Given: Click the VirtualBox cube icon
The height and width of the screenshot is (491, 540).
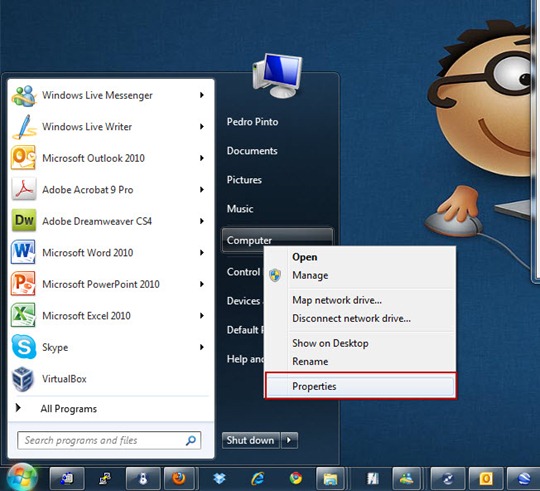Looking at the screenshot, I should (x=23, y=379).
